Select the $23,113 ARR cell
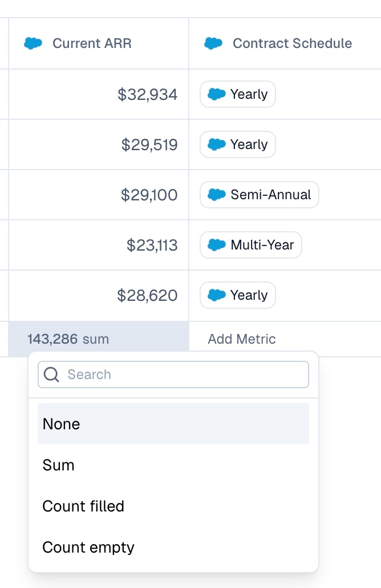Viewport: 381px width, 588px height. tap(152, 245)
